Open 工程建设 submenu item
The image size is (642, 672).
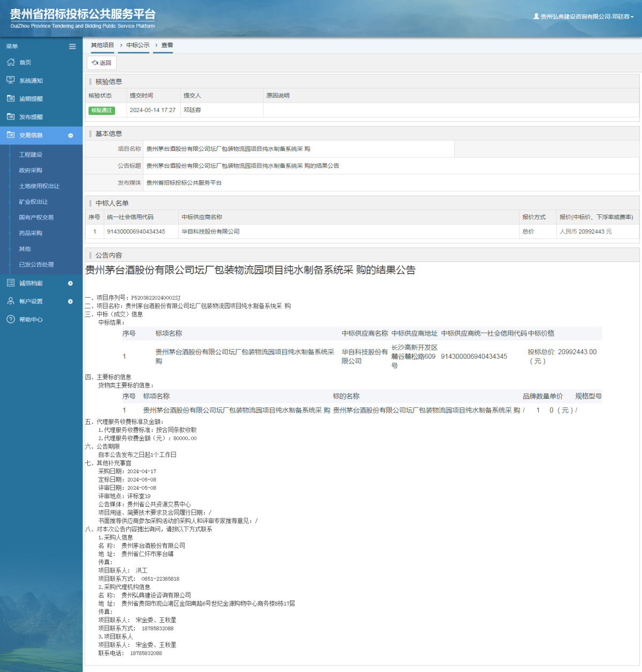30,155
